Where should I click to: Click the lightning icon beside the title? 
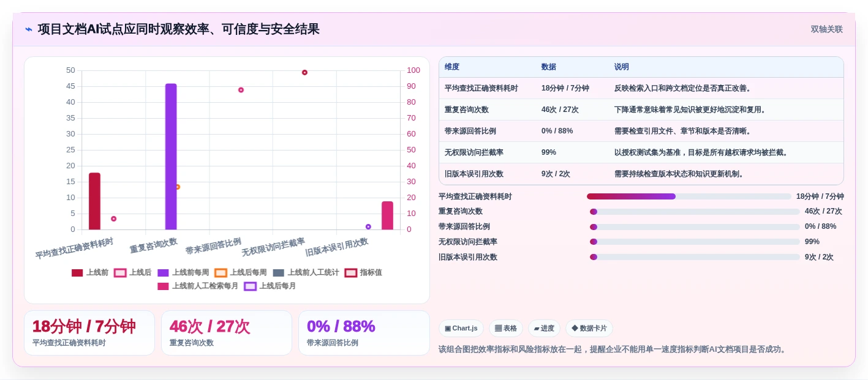click(x=29, y=29)
